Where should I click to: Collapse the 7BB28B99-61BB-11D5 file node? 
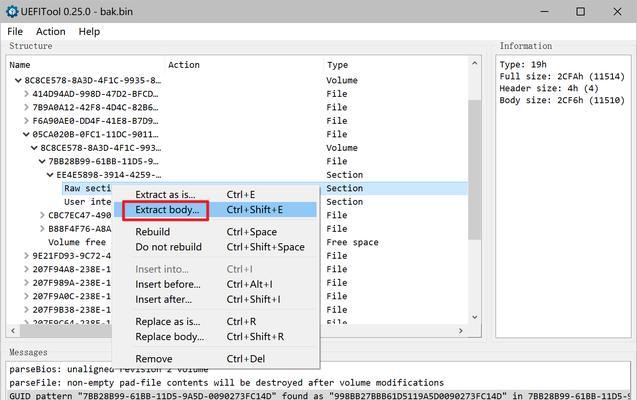pos(42,161)
